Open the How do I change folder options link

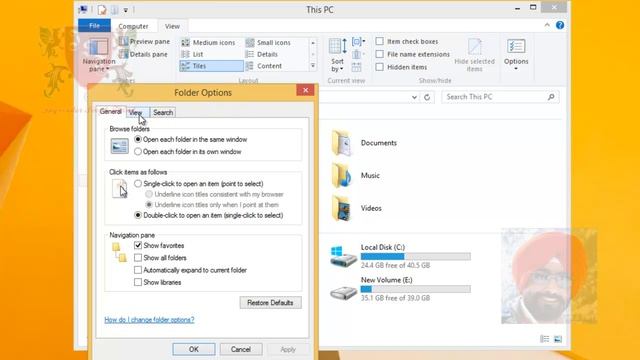(149, 320)
